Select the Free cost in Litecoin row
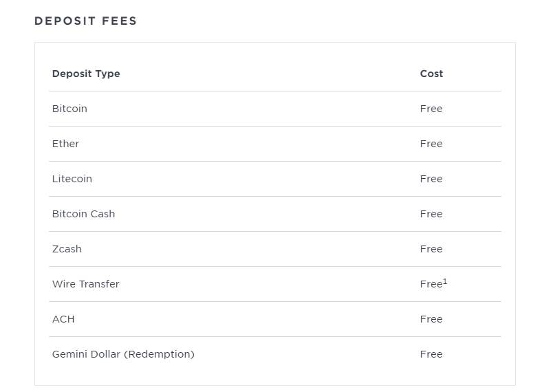Viewport: 542px width, 392px height. tap(431, 179)
